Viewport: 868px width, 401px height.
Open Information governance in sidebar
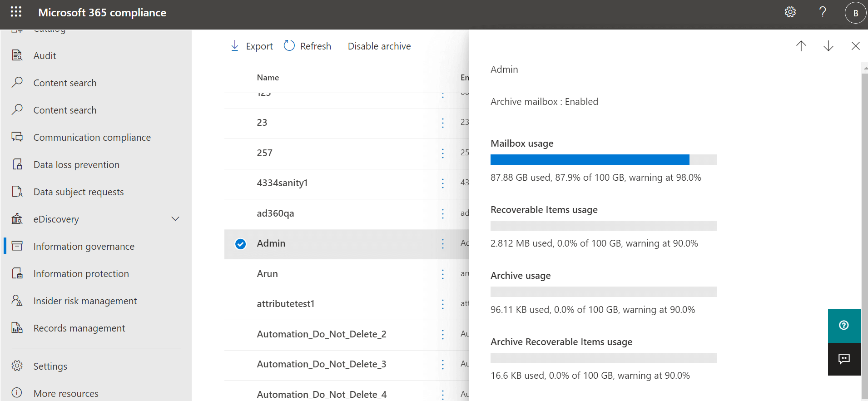(84, 247)
